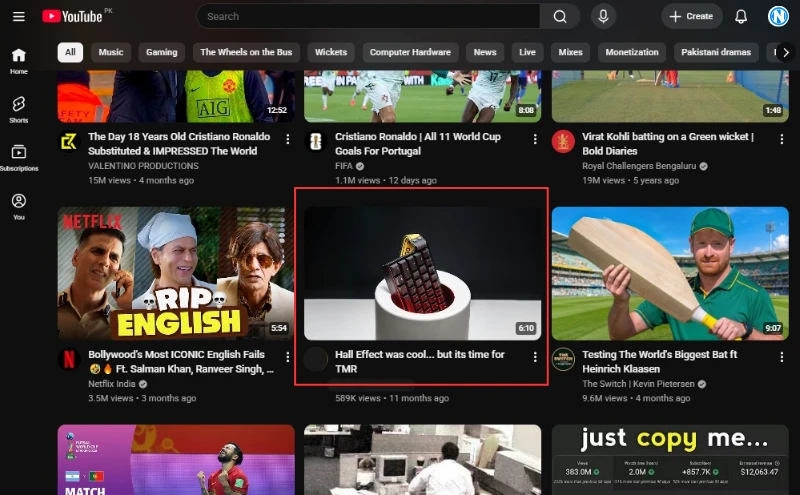
Task: Select the Gaming filter chip
Action: [x=162, y=52]
